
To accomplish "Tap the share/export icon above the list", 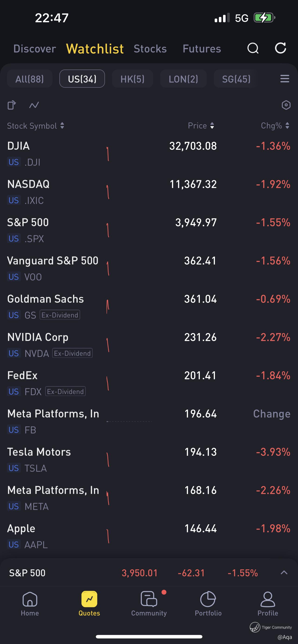I will pyautogui.click(x=12, y=105).
